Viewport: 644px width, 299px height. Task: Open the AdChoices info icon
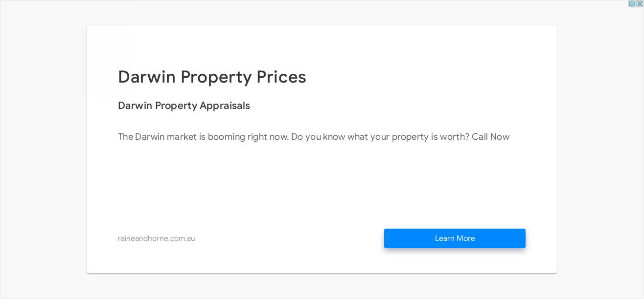click(x=632, y=4)
